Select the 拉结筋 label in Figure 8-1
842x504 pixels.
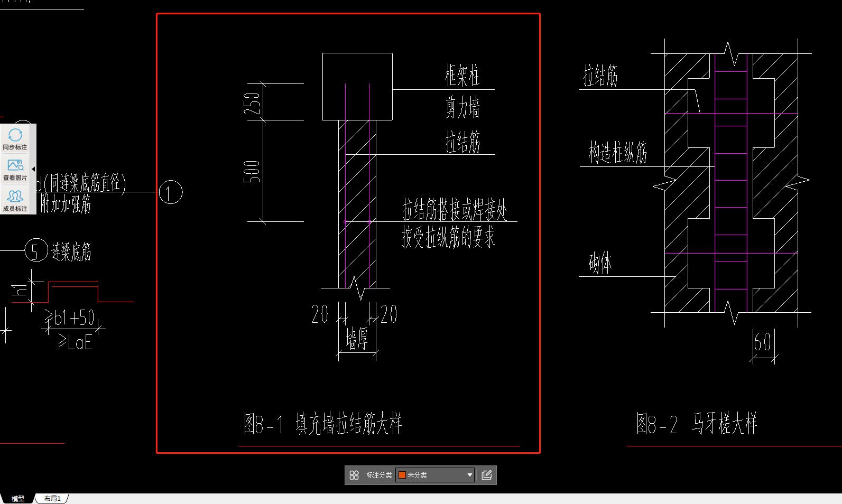462,142
